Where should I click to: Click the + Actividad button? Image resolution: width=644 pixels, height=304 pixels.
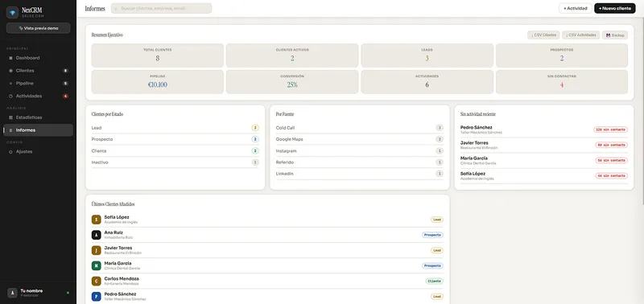tap(575, 8)
